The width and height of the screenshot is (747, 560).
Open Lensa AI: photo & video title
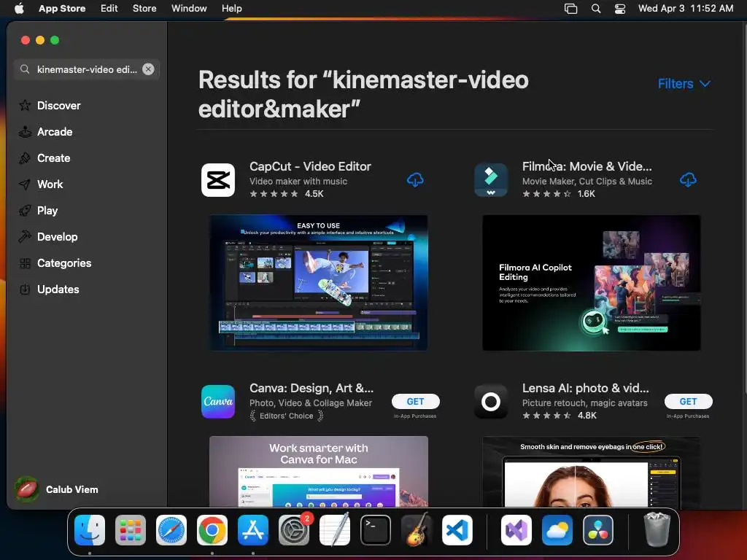(586, 388)
